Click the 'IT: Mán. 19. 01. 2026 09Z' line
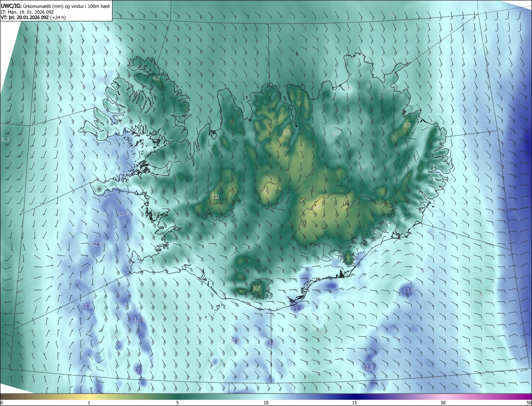The height and width of the screenshot is (406, 532). [x=27, y=12]
